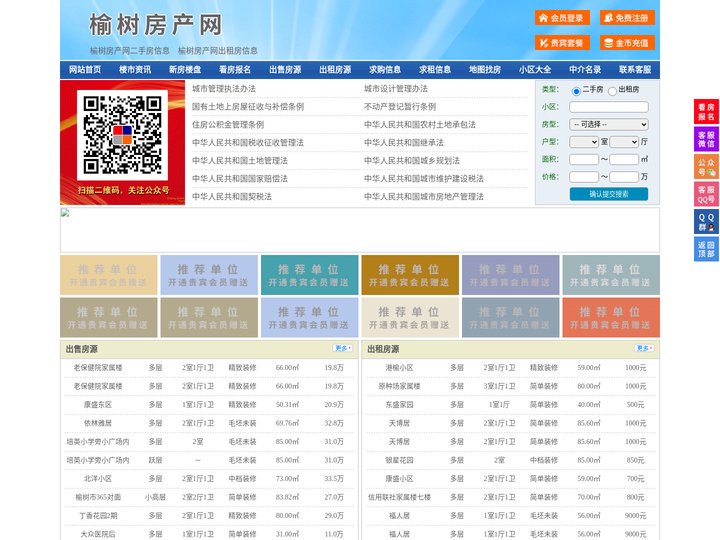Open 新房楼盘 in navigation bar
The height and width of the screenshot is (540, 720).
[185, 70]
